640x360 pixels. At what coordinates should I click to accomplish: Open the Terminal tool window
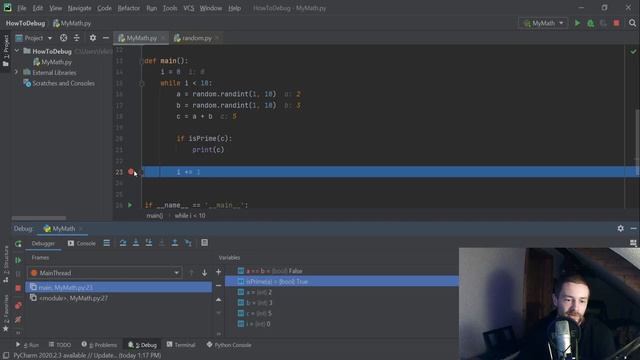[181, 345]
